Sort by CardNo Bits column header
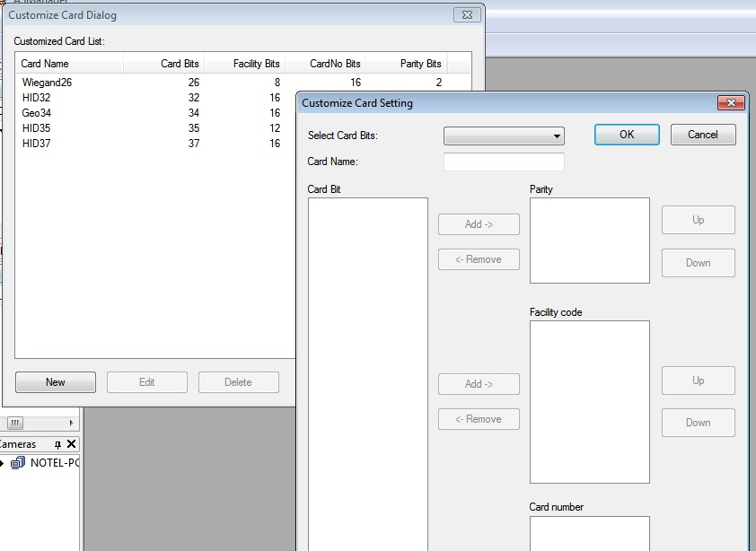Viewport: 756px width, 551px height. pyautogui.click(x=326, y=64)
